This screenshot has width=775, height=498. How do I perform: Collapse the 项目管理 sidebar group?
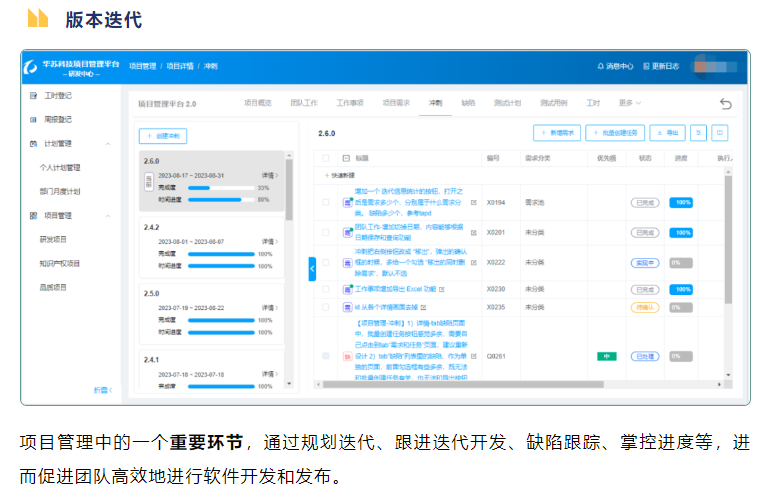click(x=107, y=215)
